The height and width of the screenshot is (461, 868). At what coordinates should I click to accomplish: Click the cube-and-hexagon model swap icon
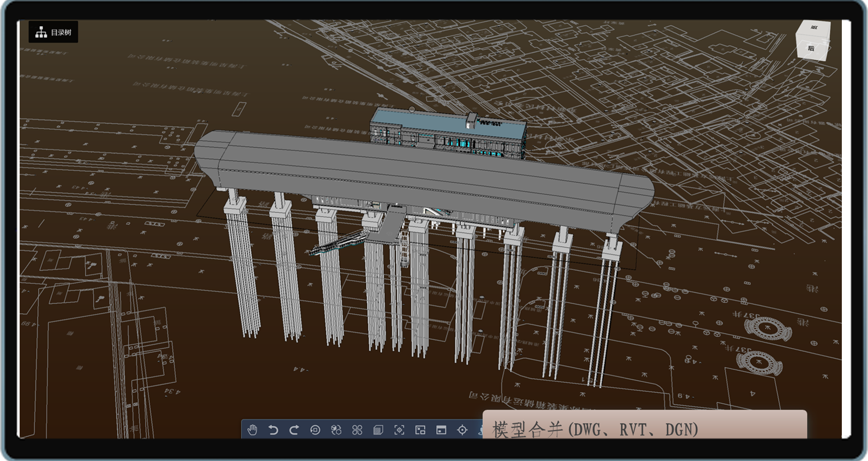[x=336, y=430]
